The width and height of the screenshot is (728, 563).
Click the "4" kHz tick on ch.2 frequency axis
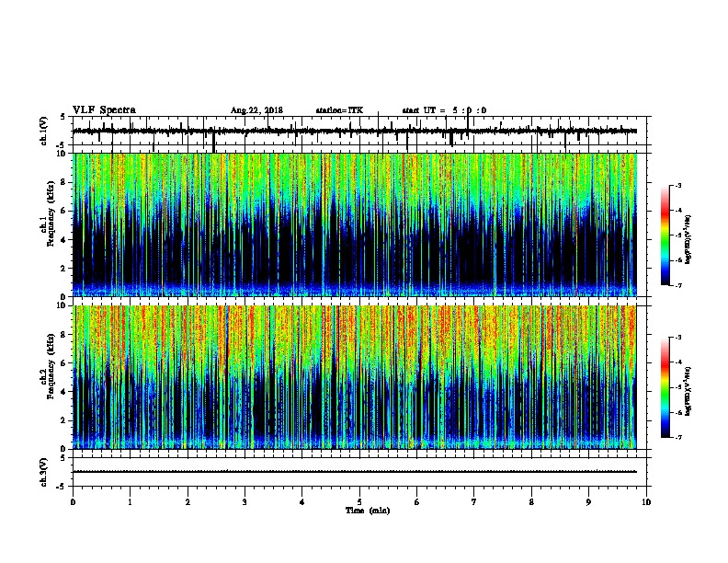click(x=64, y=392)
